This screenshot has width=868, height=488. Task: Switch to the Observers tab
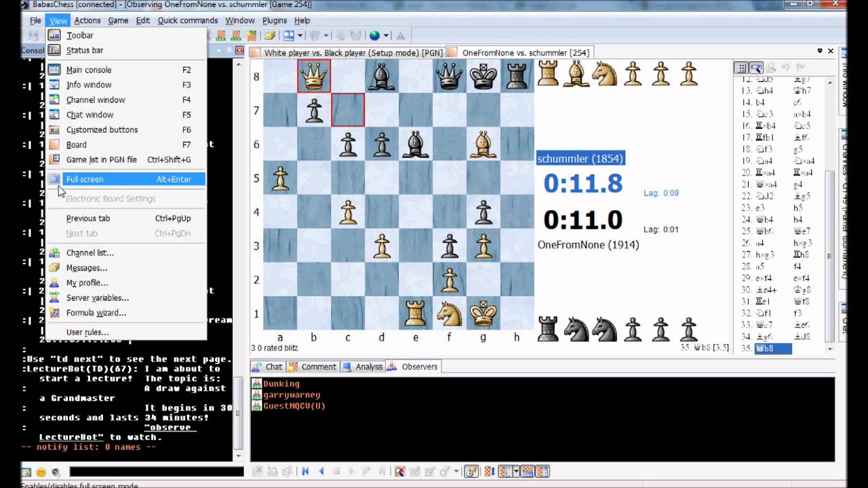413,367
